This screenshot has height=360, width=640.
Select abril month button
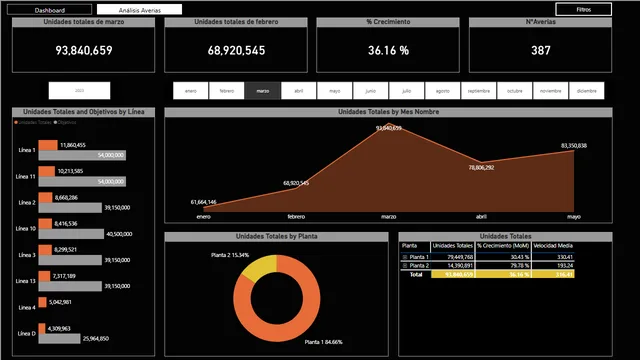(x=298, y=91)
